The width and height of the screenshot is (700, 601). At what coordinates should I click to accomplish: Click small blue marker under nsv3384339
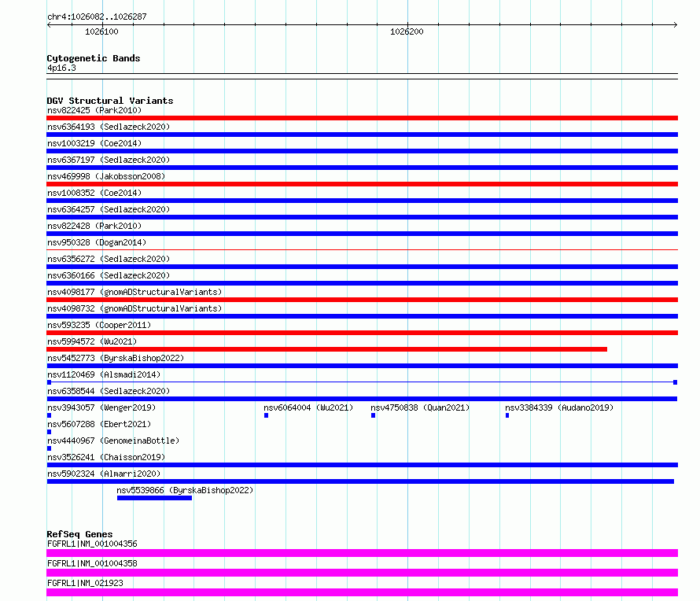pos(507,415)
